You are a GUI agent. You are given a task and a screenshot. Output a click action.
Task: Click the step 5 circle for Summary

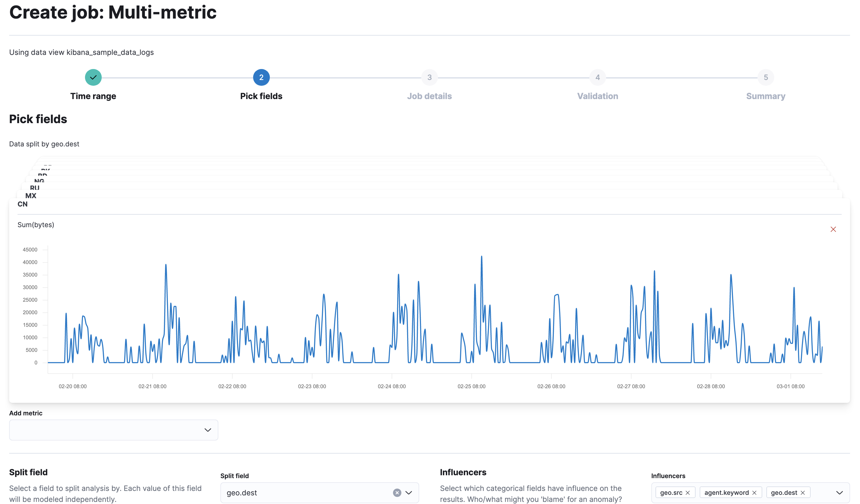tap(766, 77)
